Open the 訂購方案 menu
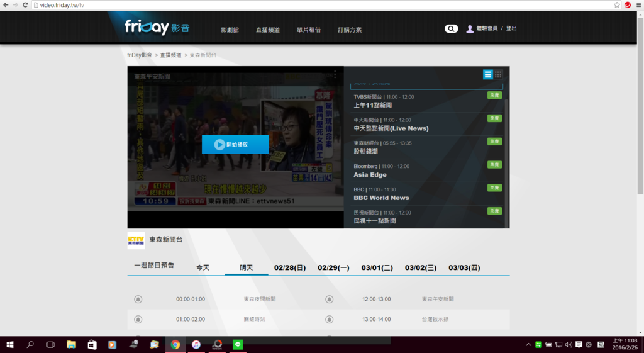 pyautogui.click(x=350, y=30)
